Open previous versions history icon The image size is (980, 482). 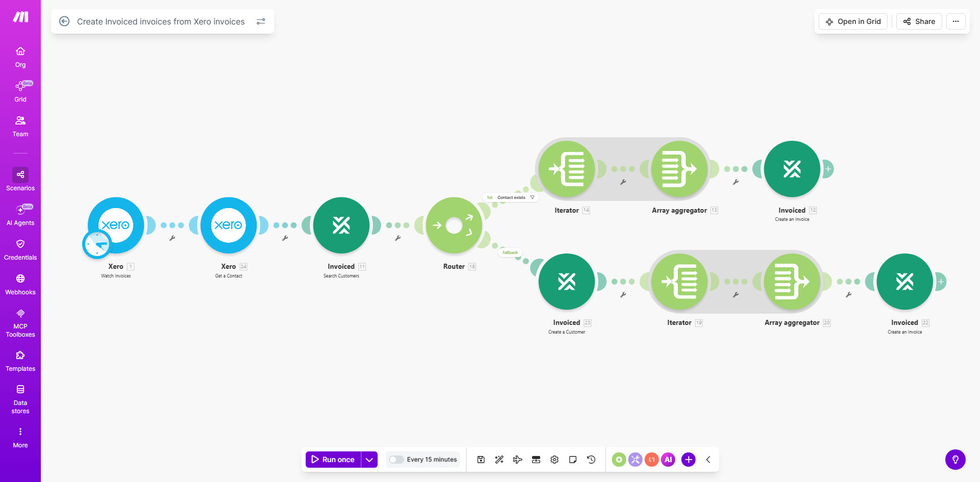(591, 460)
